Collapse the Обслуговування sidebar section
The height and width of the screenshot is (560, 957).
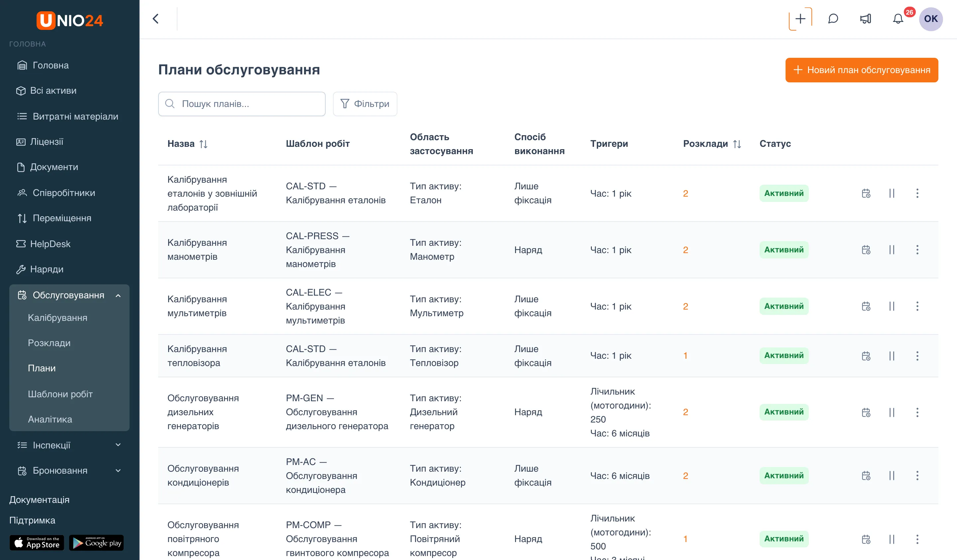pyautogui.click(x=118, y=295)
